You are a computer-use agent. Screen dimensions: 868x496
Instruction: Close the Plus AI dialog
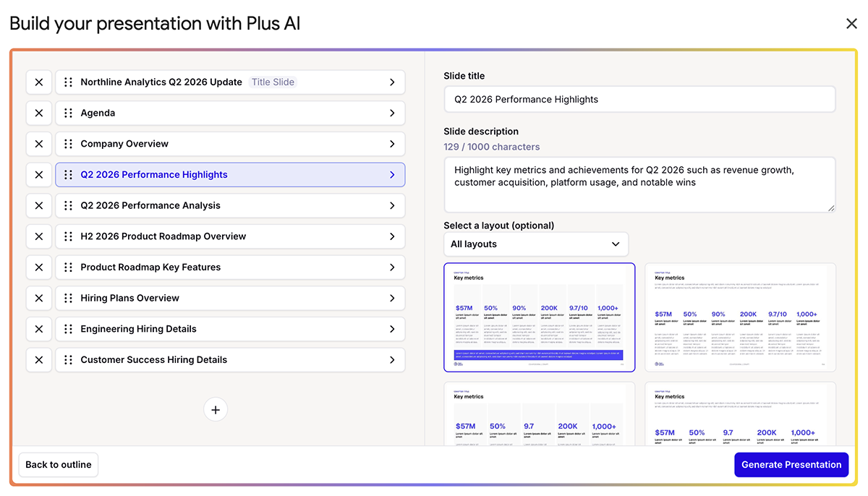pos(851,24)
